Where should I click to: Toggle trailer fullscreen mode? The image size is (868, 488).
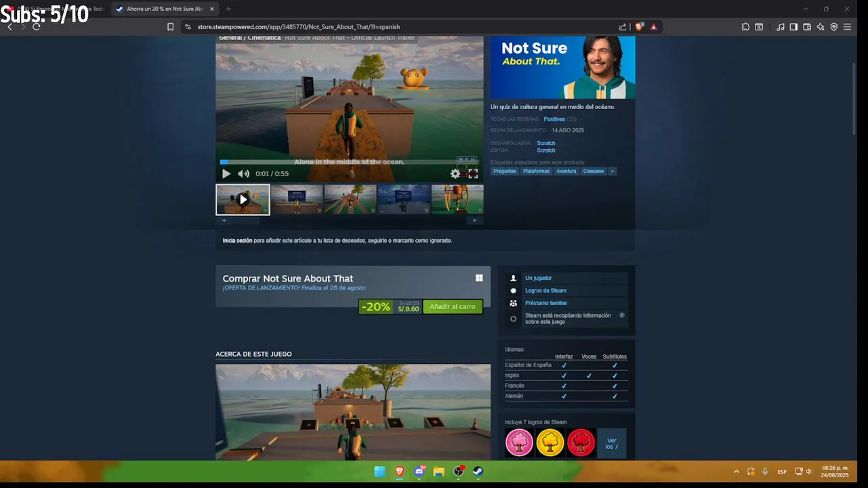click(473, 174)
